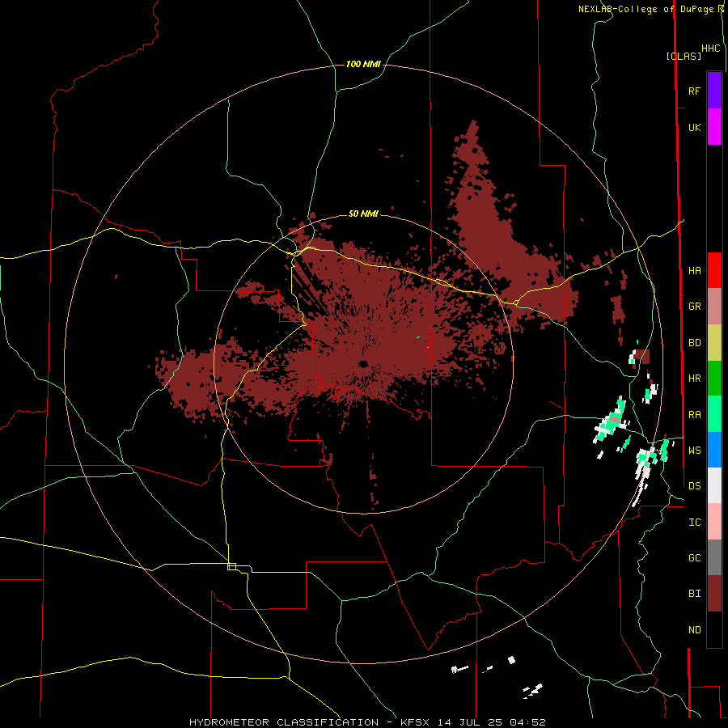Viewport: 728px width, 728px height.
Task: Click the DS legend label
Action: point(694,486)
